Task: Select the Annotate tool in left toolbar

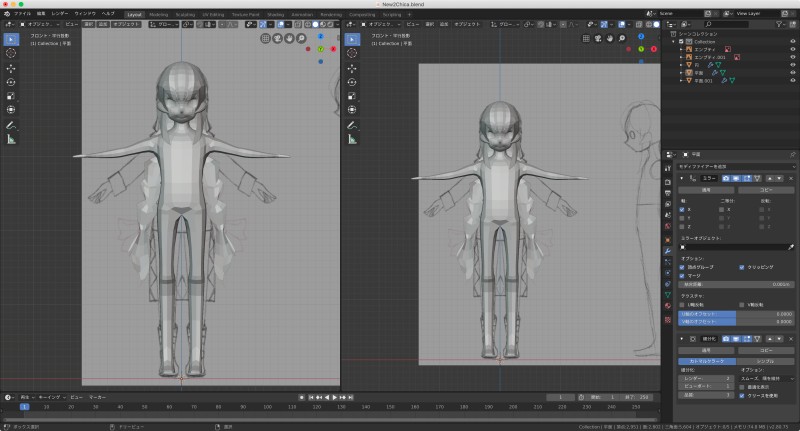Action: [x=11, y=125]
